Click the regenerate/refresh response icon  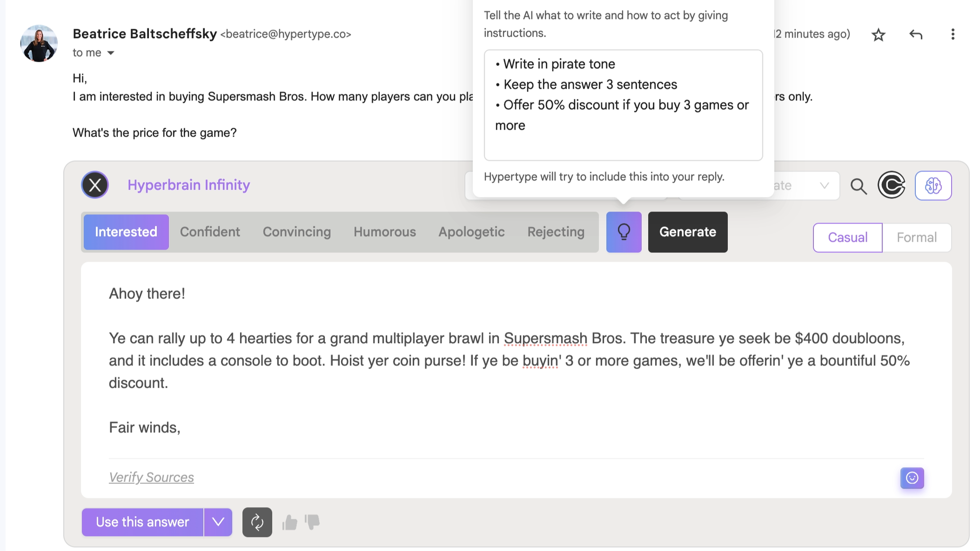point(256,522)
